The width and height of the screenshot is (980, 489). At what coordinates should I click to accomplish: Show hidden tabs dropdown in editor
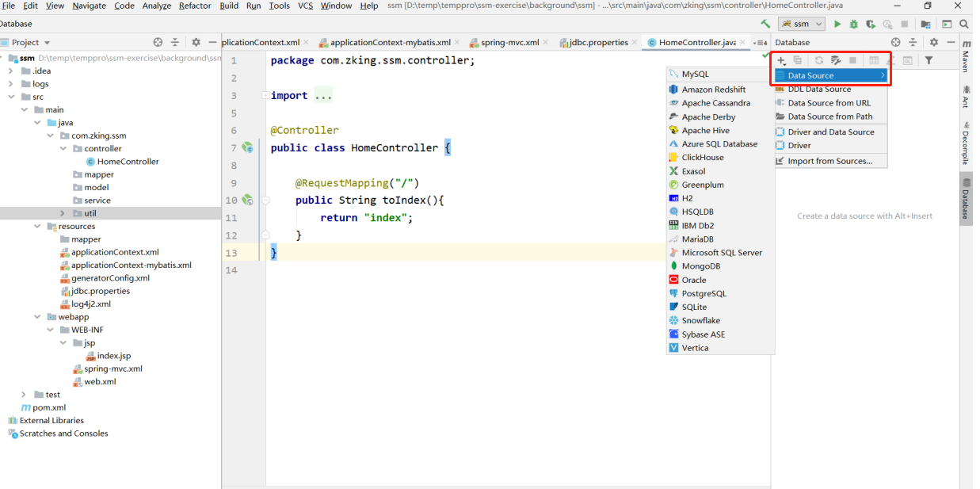(761, 42)
